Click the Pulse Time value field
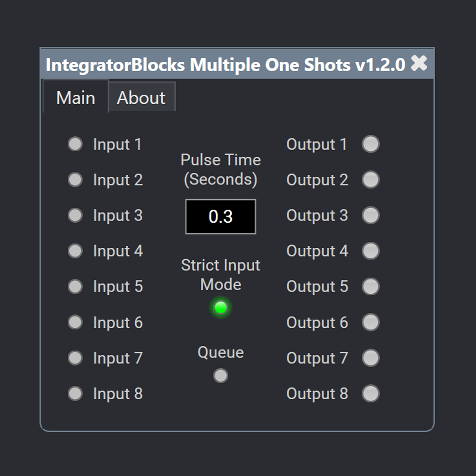 point(220,216)
